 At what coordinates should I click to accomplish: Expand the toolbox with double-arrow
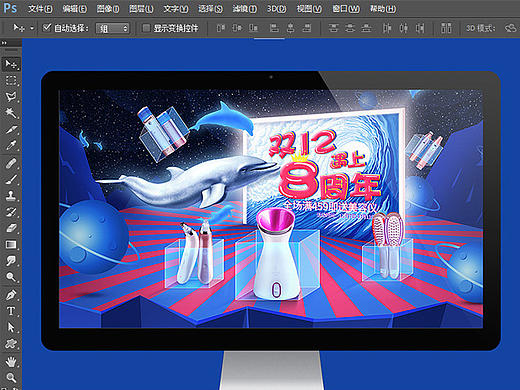(x=4, y=43)
